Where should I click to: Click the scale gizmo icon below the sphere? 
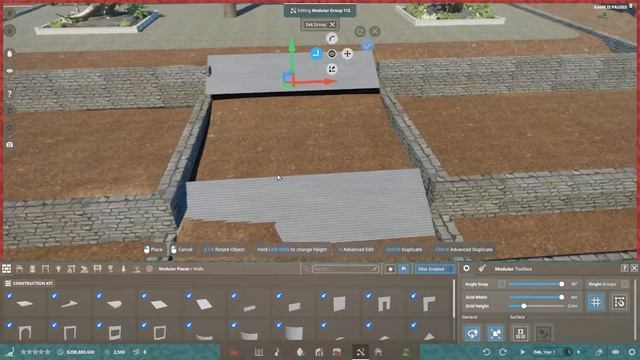click(332, 69)
